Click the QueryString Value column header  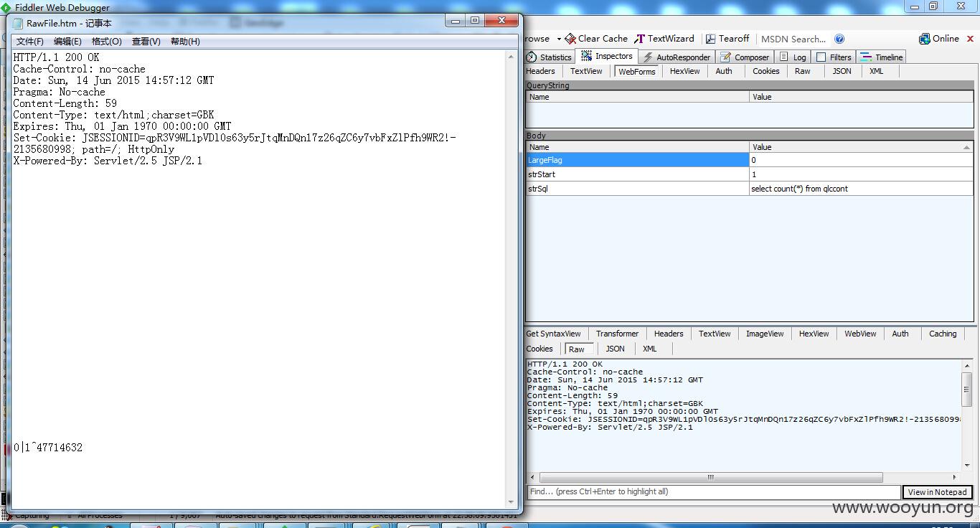pyautogui.click(x=861, y=97)
